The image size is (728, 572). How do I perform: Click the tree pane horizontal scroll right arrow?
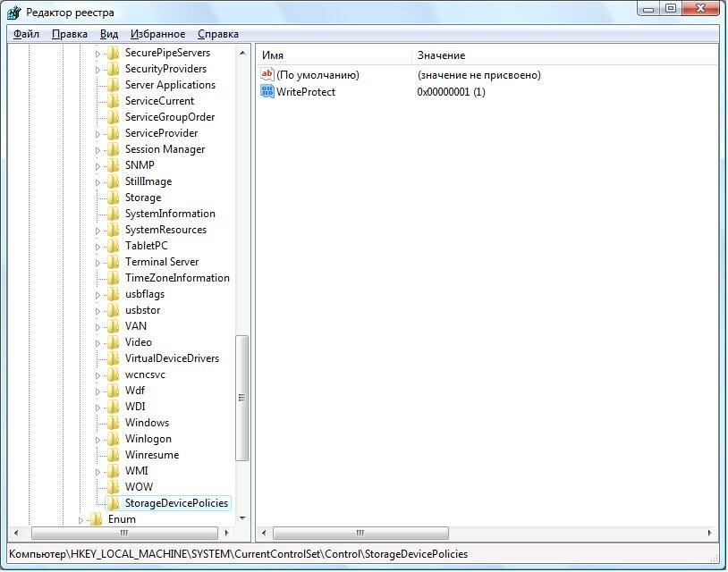[x=226, y=533]
